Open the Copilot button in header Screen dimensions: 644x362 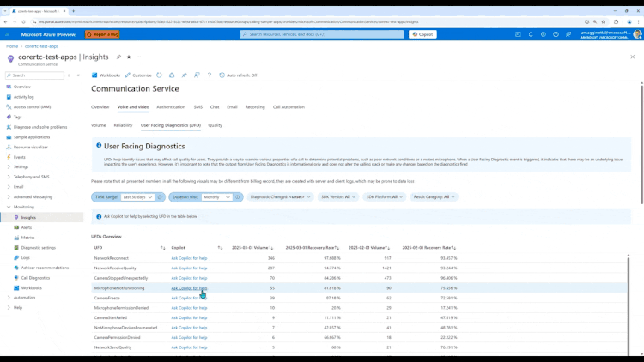click(422, 34)
